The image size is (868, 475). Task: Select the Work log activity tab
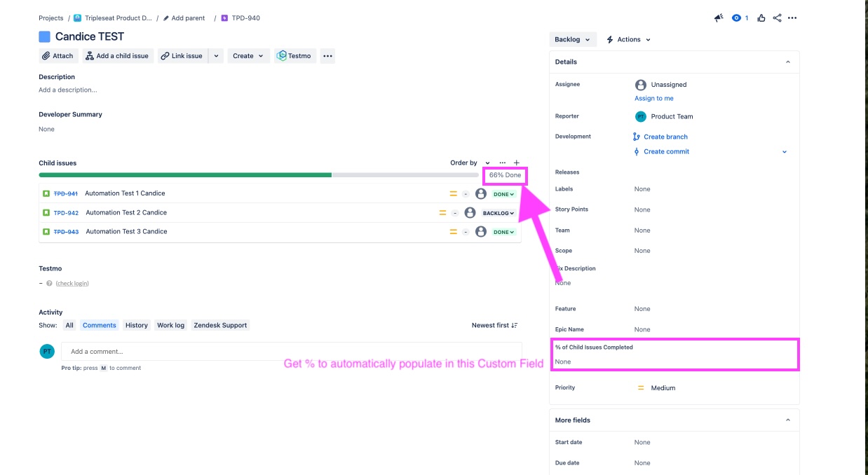pyautogui.click(x=170, y=325)
